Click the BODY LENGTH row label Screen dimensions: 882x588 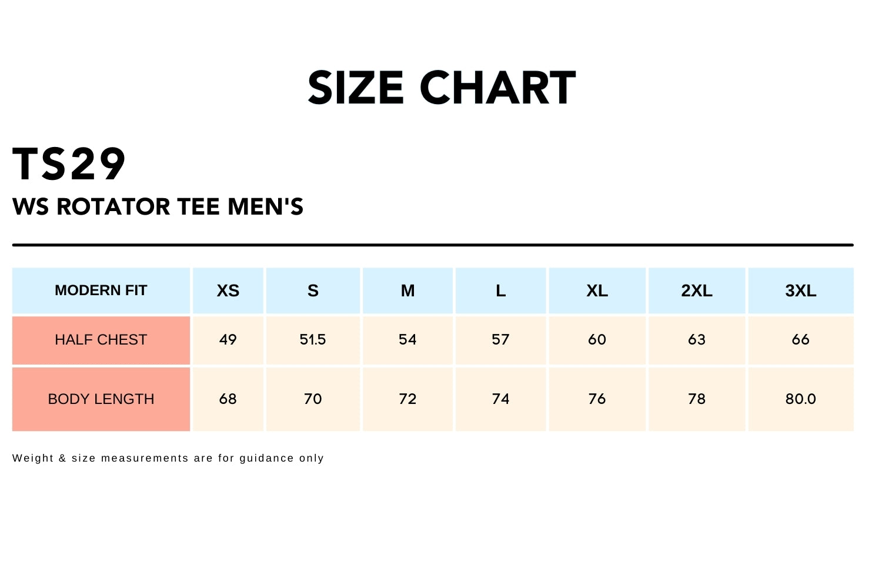tap(101, 399)
